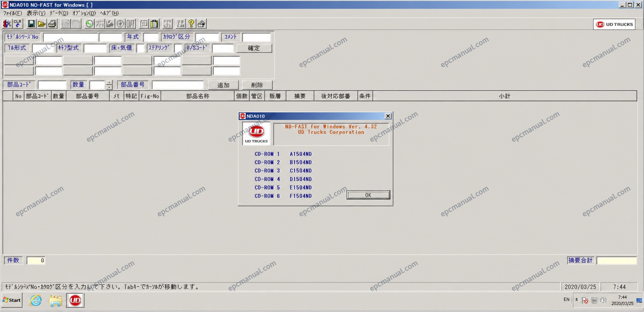Click the CLR clear toolbar icon
This screenshot has width=644, height=312.
tap(17, 24)
